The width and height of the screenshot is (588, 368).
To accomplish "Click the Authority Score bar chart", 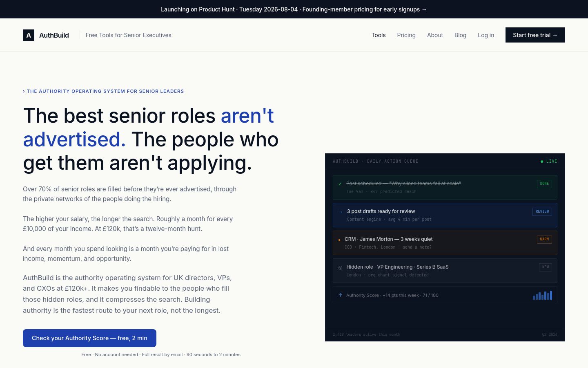I will tap(542, 295).
